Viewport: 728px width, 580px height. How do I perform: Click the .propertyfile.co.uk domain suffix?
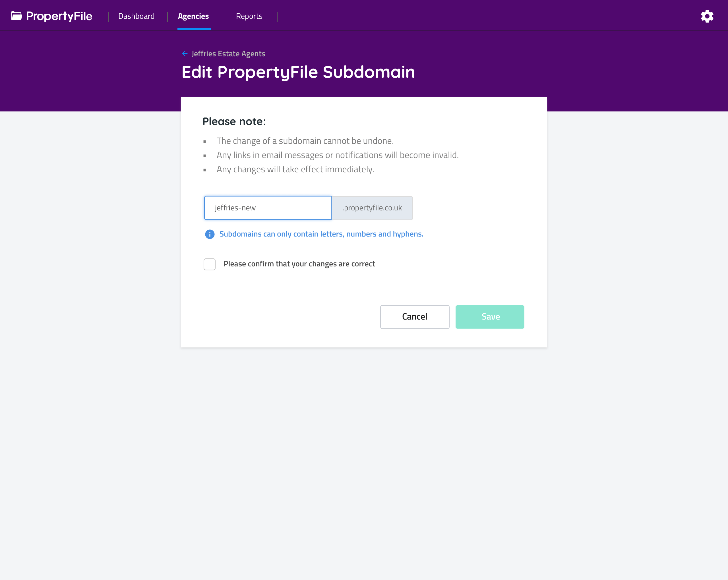tap(372, 208)
